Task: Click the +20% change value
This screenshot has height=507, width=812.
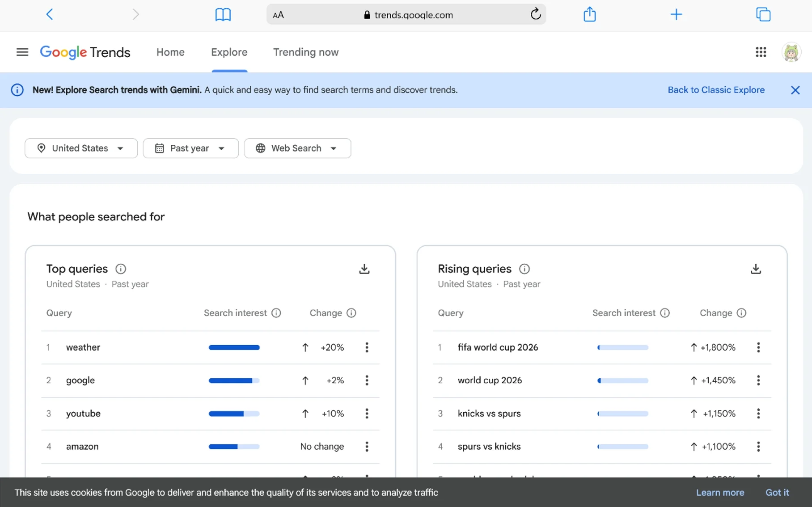Action: point(332,347)
